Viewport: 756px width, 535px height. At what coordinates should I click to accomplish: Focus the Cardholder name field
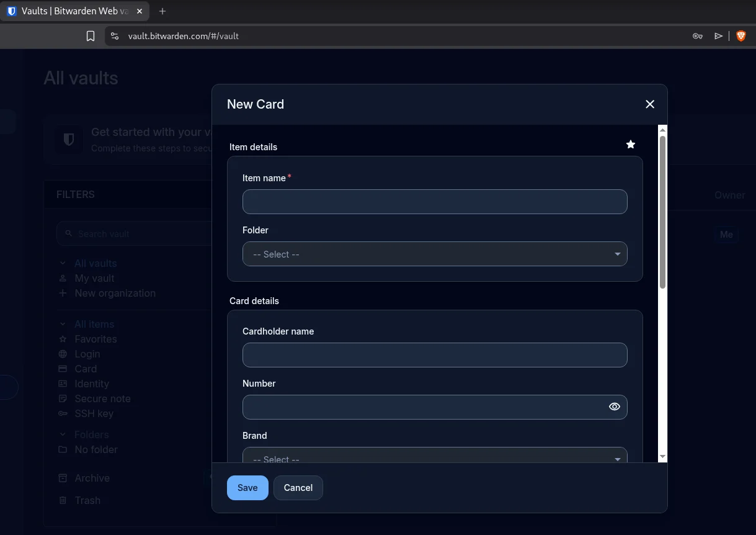(435, 355)
